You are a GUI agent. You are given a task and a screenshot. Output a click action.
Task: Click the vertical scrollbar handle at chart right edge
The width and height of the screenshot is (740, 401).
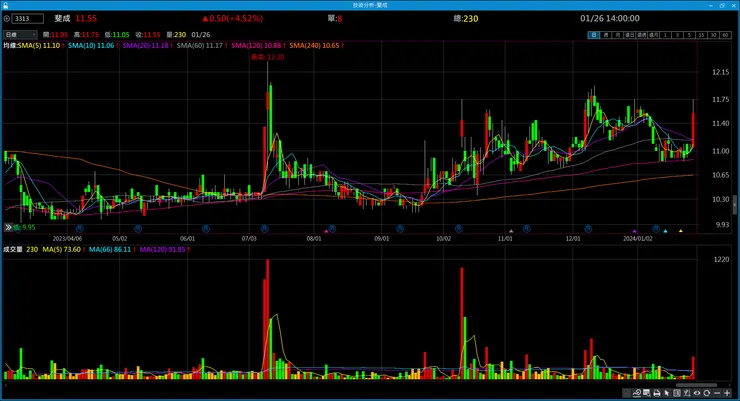pyautogui.click(x=734, y=204)
